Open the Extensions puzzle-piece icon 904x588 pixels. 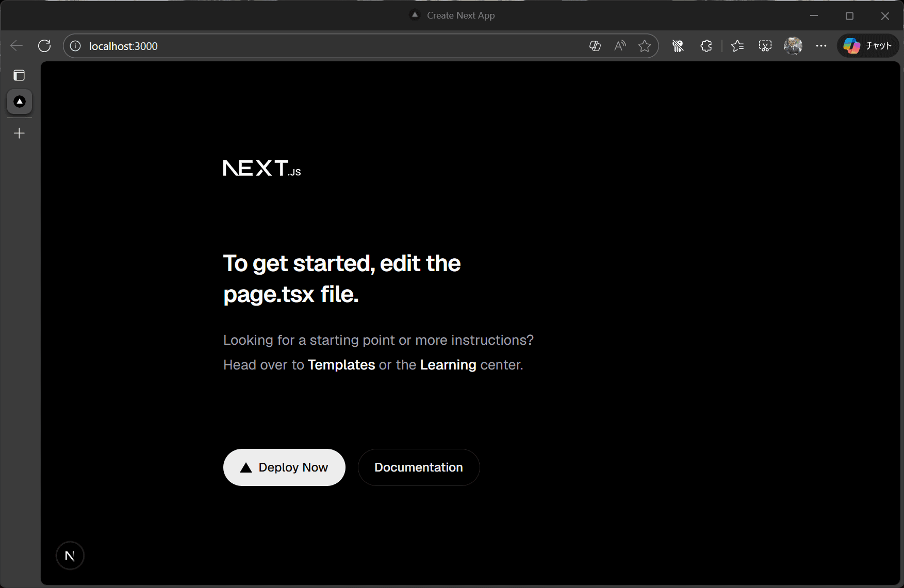[706, 46]
